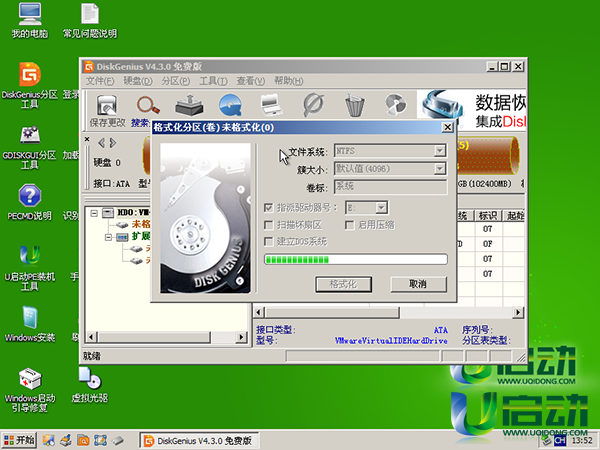Click the blue-frame quick-launch taskbar icon
This screenshot has width=600, height=450.
(x=100, y=440)
